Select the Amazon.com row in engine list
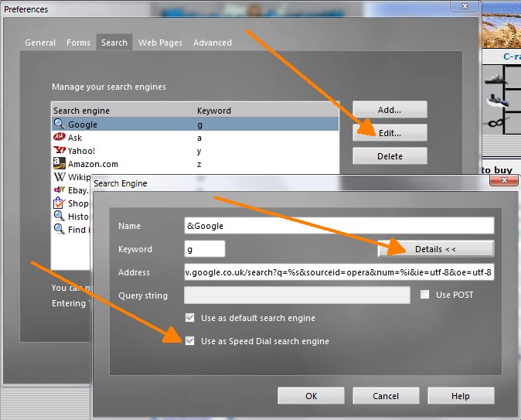 click(x=196, y=164)
